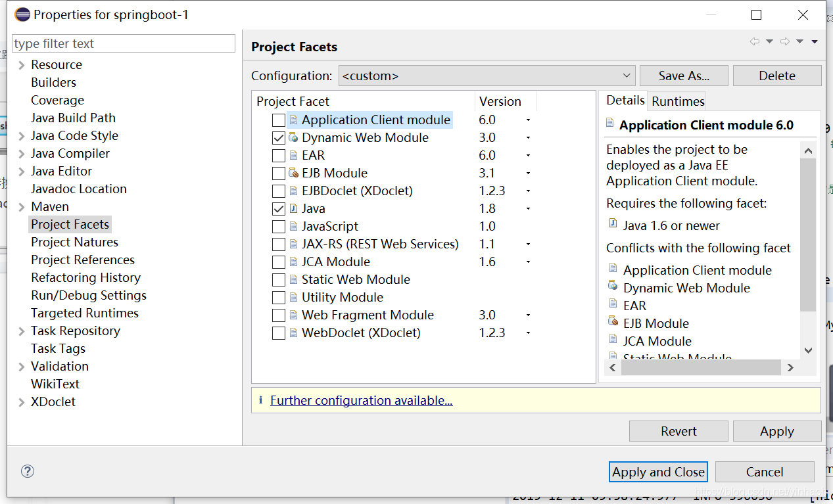Select Project Natures in the tree
Image resolution: width=833 pixels, height=504 pixels.
(x=74, y=242)
